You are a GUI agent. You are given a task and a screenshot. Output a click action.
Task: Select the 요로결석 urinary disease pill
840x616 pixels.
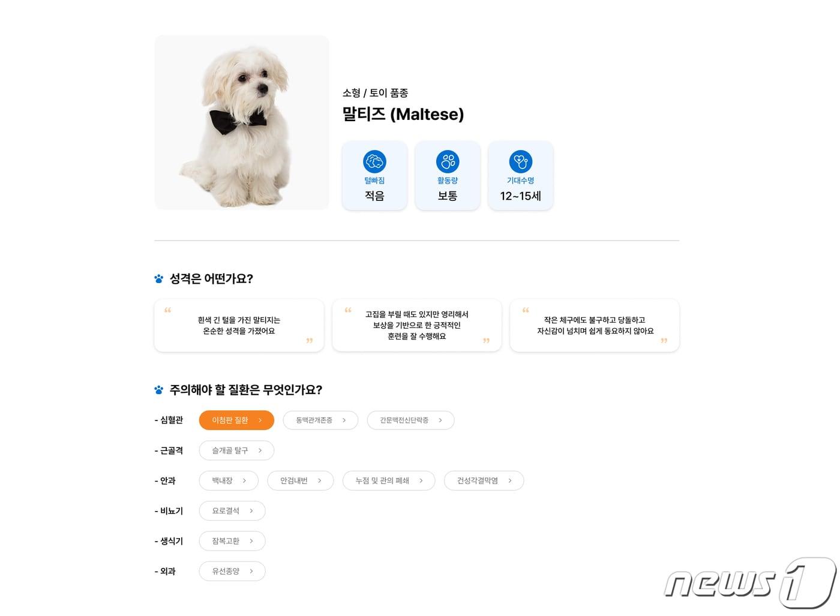pyautogui.click(x=232, y=511)
